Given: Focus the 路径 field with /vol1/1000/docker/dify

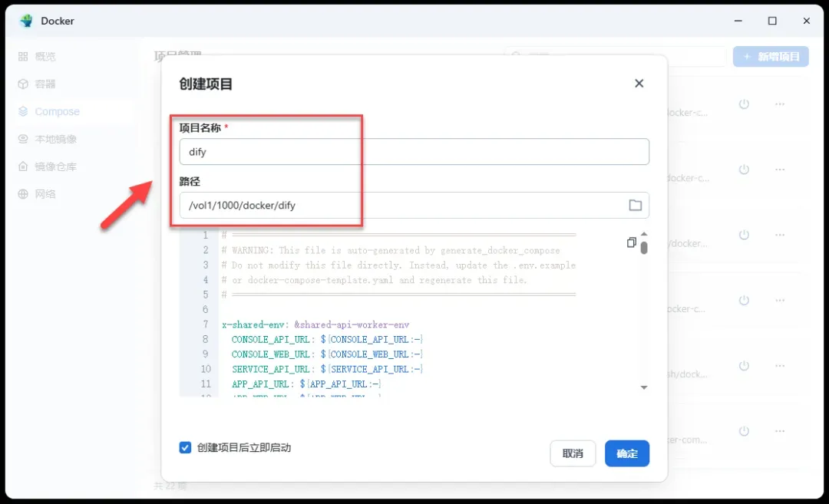Looking at the screenshot, I should (414, 205).
